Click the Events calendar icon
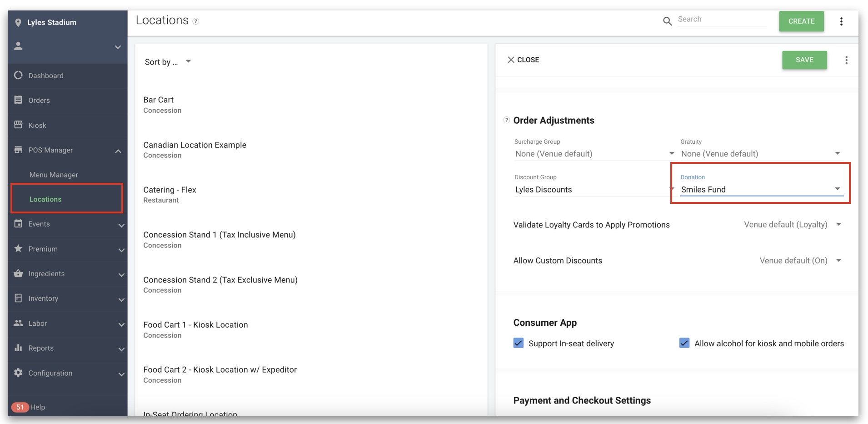This screenshot has width=868, height=424. point(18,223)
